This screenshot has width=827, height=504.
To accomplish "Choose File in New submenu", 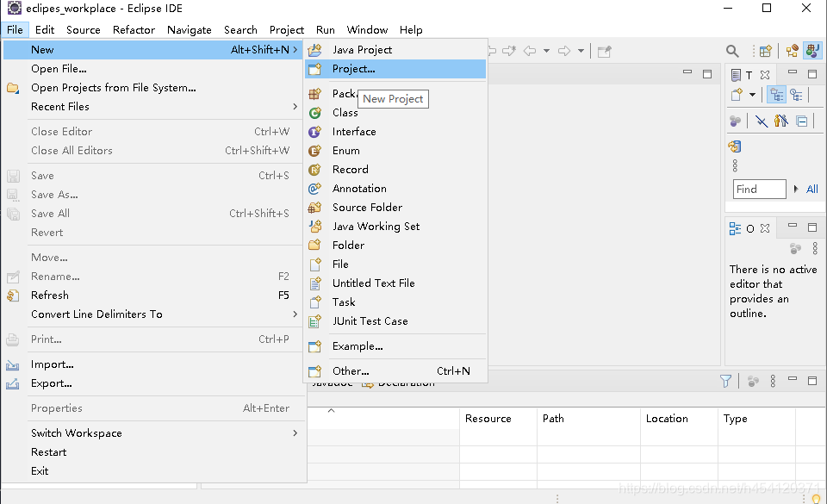I will click(395, 264).
